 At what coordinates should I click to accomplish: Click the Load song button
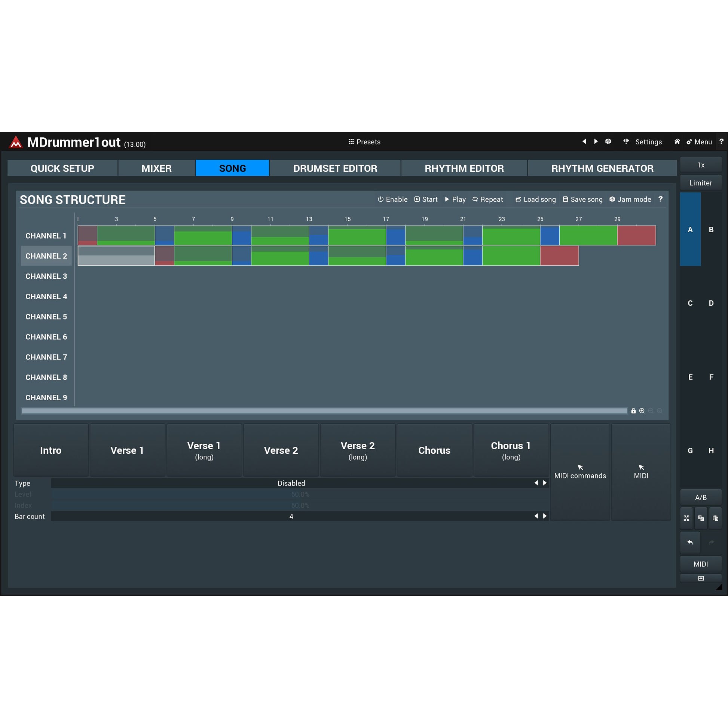coord(535,199)
